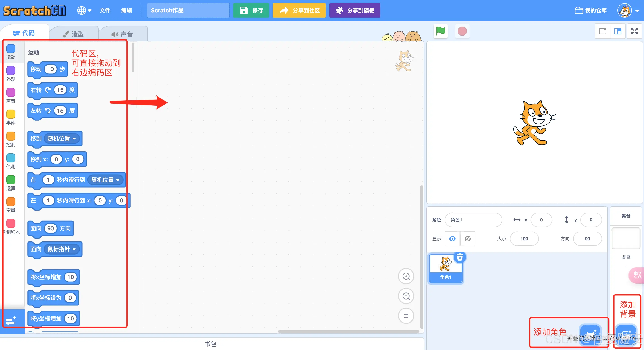The image size is (644, 350).
Task: Hide sprite using crossed-eye icon
Action: coord(467,239)
